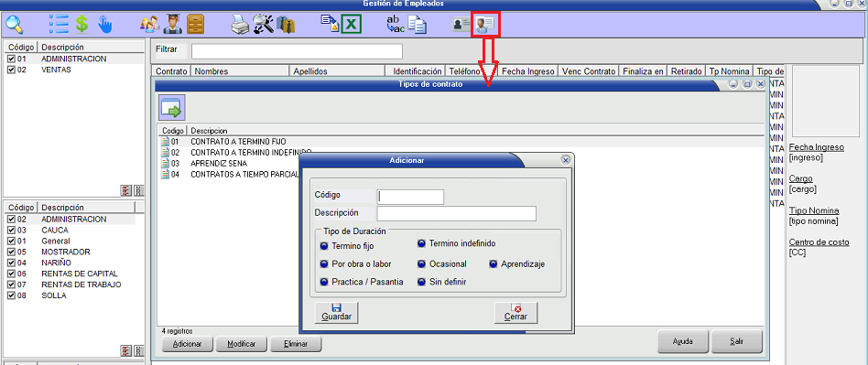The width and height of the screenshot is (868, 365).
Task: Uncheck the VENTAS checkbox
Action: tap(11, 70)
